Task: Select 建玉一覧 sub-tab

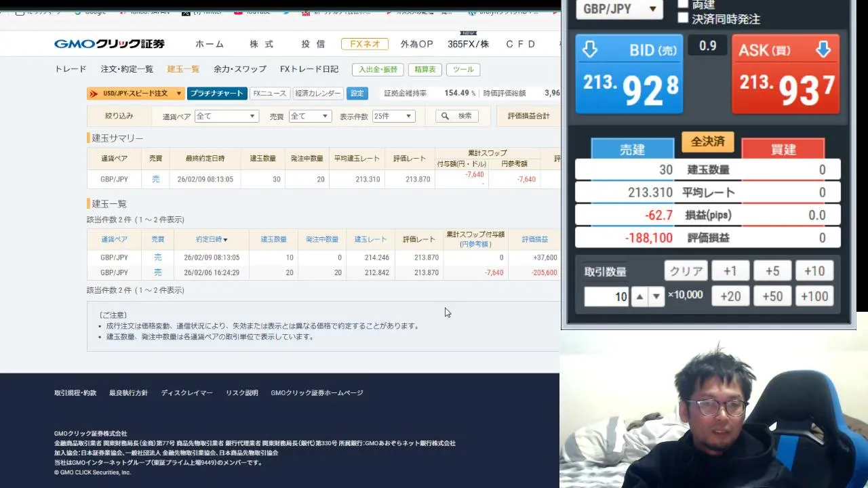Action: click(x=183, y=69)
